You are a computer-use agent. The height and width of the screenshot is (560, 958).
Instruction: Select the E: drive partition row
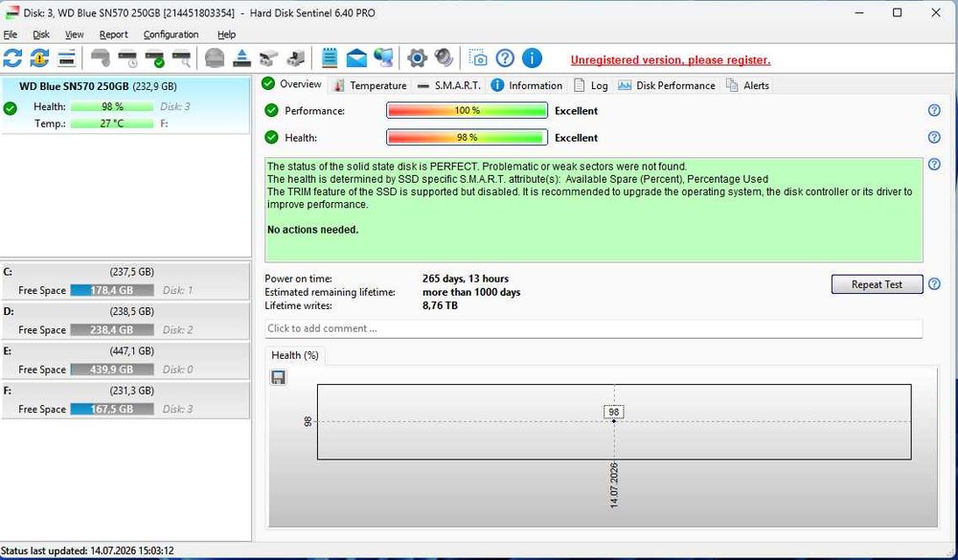[x=125, y=360]
